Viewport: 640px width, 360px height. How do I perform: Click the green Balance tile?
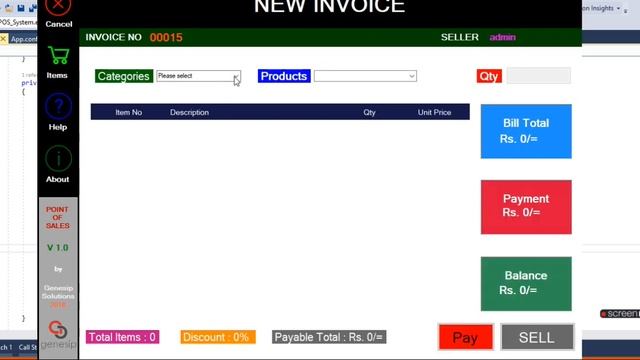pos(526,284)
